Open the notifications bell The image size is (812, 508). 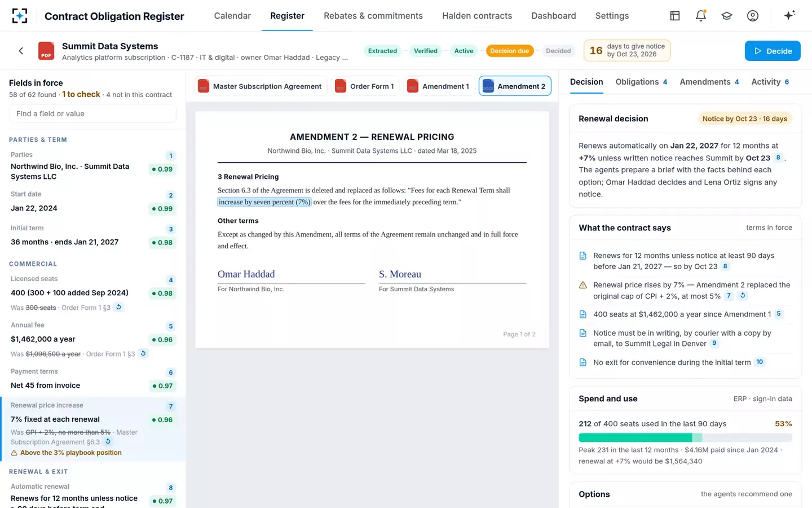tap(701, 16)
